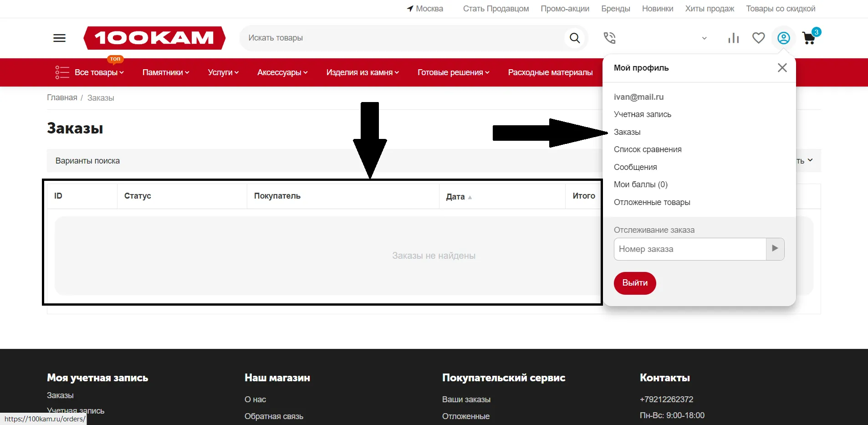Click the user profile icon
This screenshot has height=425, width=868.
click(783, 38)
